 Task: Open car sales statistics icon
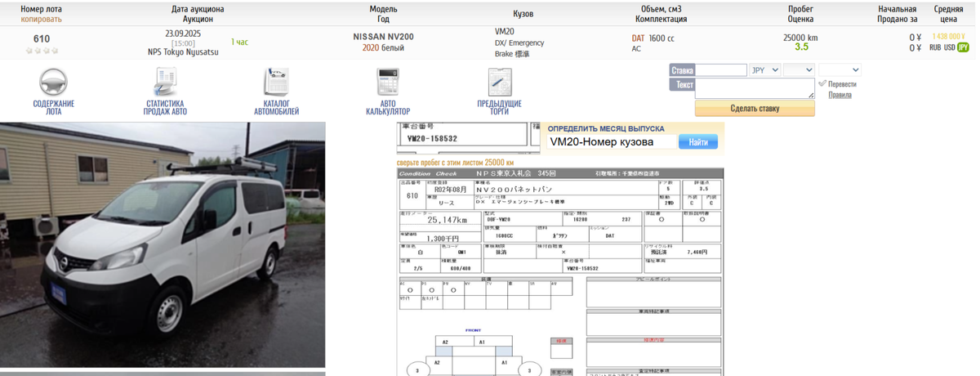(x=165, y=83)
